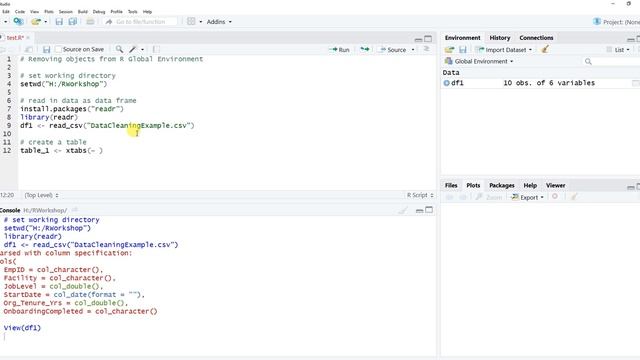
Task: Clear all plots broom icon
Action: pos(573,197)
